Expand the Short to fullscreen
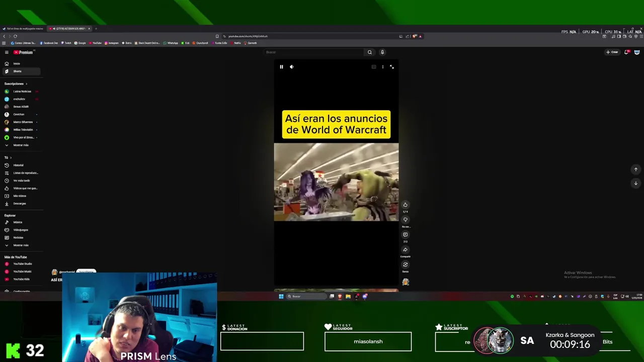The height and width of the screenshot is (362, 644). (392, 67)
